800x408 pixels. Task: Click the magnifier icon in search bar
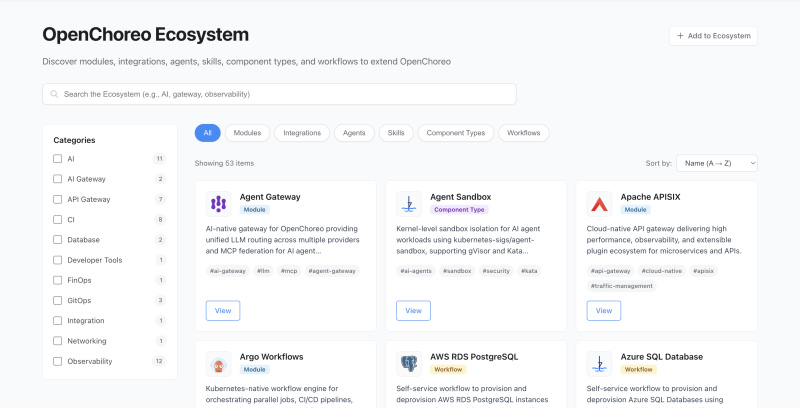tap(54, 94)
